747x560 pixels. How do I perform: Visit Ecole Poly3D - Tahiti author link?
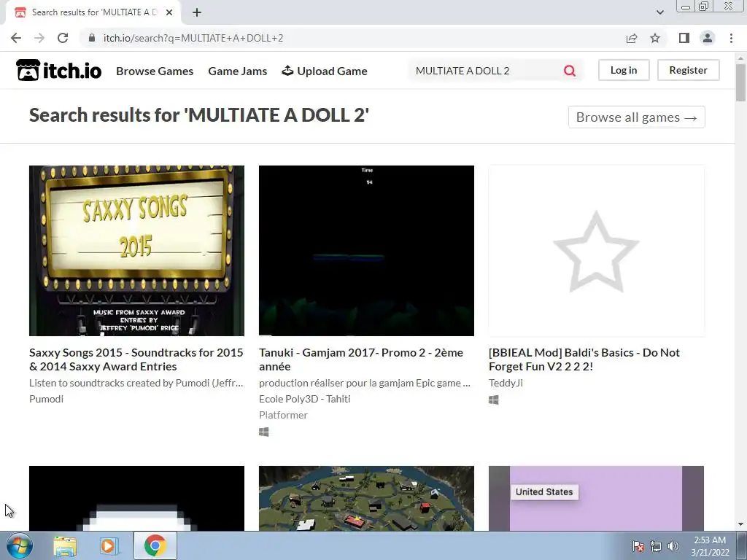pos(305,399)
